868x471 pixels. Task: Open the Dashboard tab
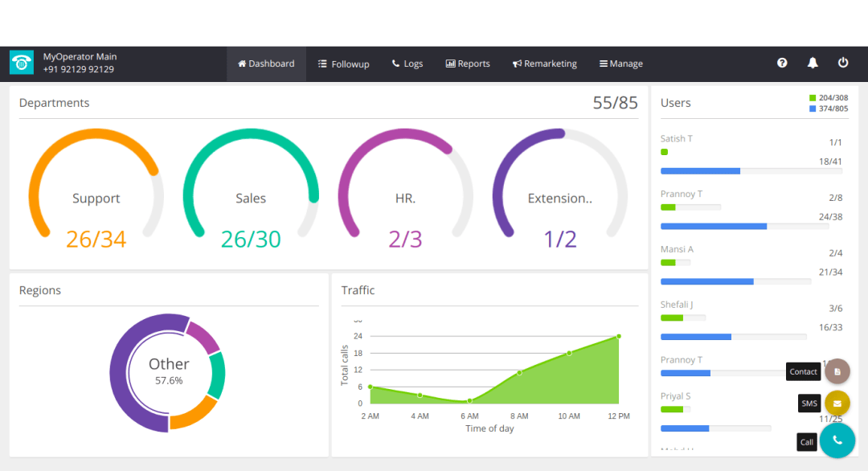pos(266,63)
